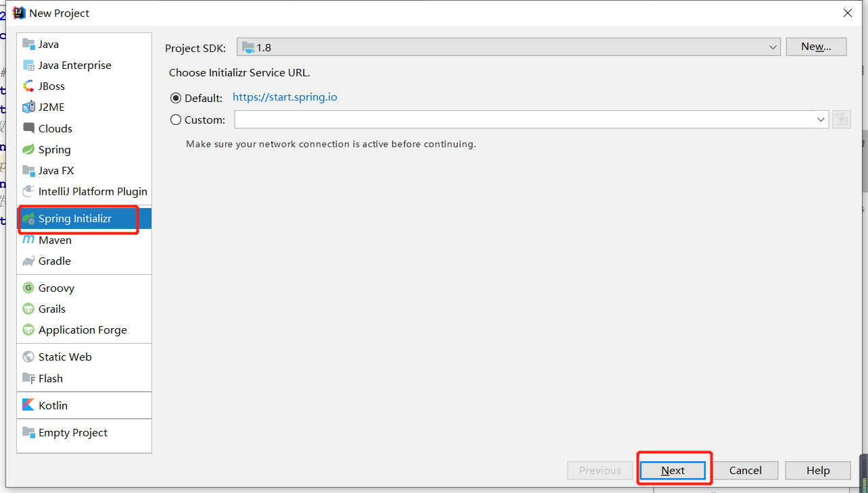This screenshot has width=868, height=493.
Task: Select the Default service URL radio
Action: [x=176, y=98]
